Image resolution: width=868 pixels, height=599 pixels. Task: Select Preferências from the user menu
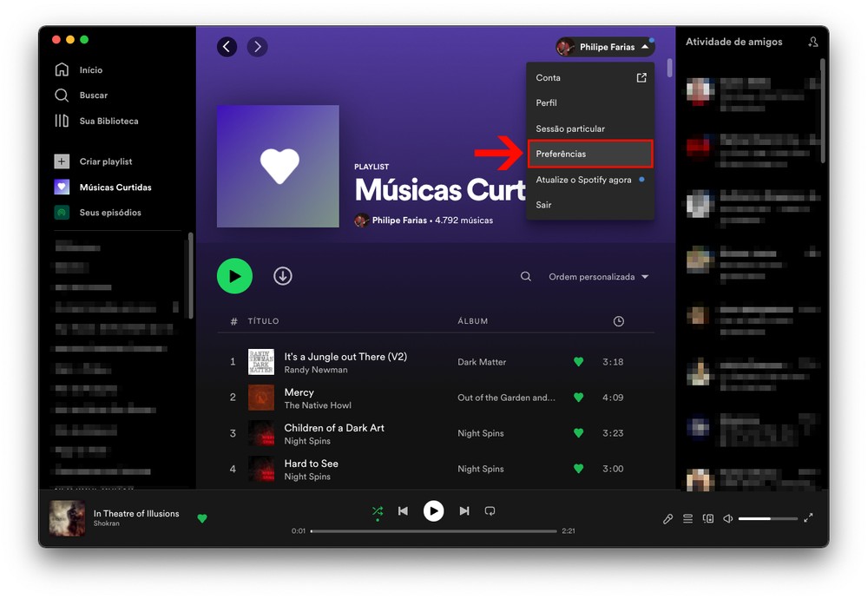[x=589, y=154]
